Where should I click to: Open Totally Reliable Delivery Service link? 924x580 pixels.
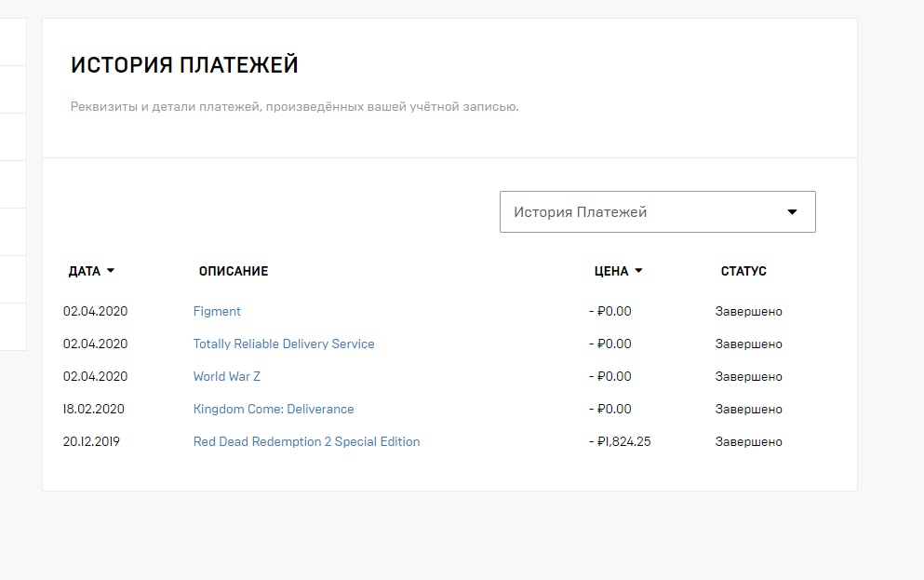[x=284, y=344]
